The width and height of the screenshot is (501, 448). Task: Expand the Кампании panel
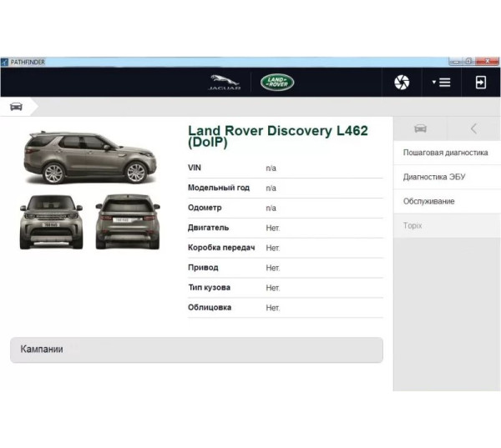(196, 350)
